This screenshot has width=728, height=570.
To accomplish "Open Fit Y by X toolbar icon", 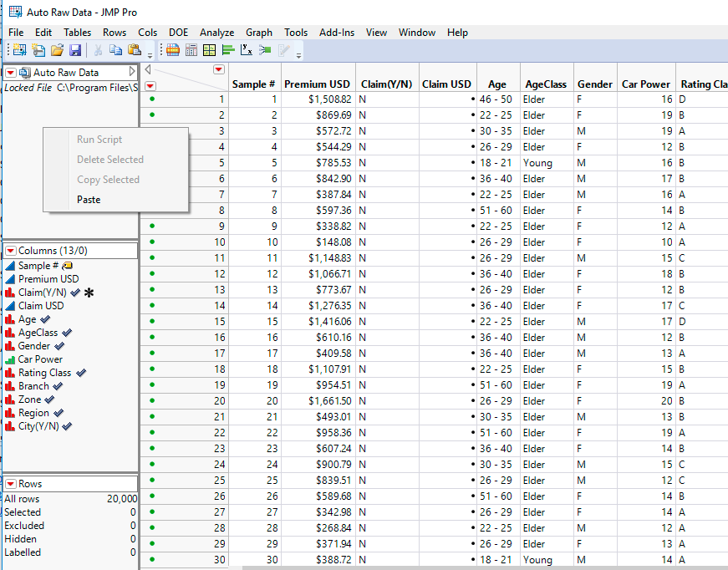I will (x=247, y=50).
